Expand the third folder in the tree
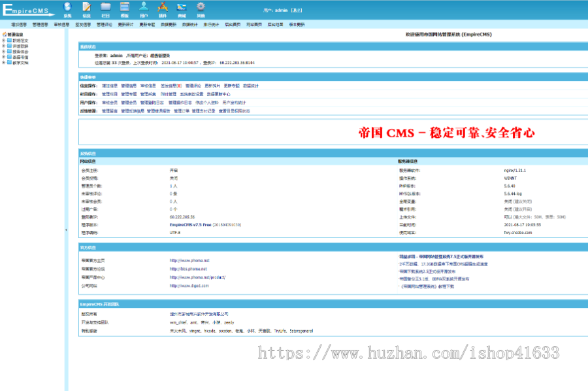 coord(4,52)
